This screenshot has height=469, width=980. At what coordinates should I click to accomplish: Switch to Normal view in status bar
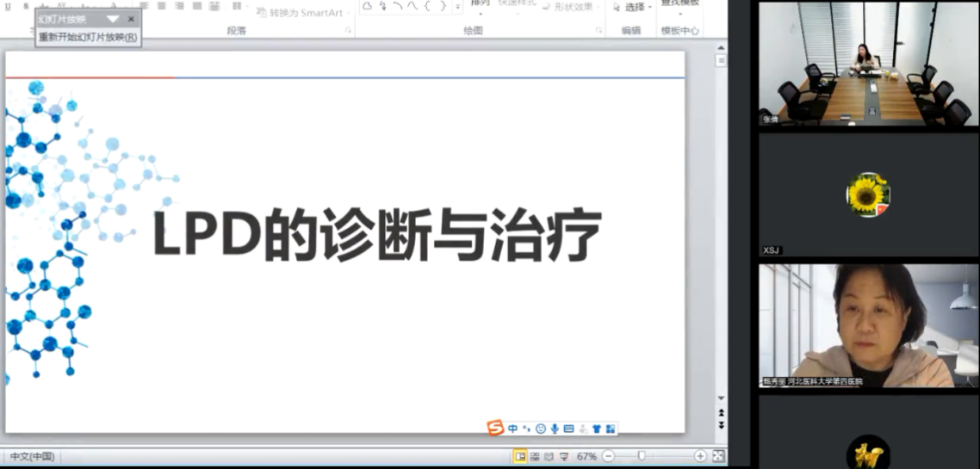[x=520, y=456]
